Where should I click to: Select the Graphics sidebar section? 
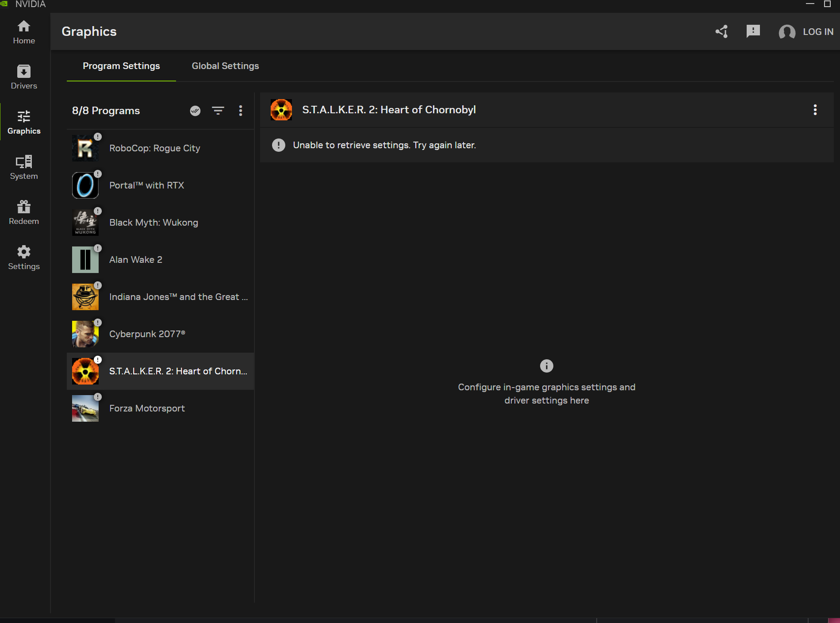(x=24, y=123)
